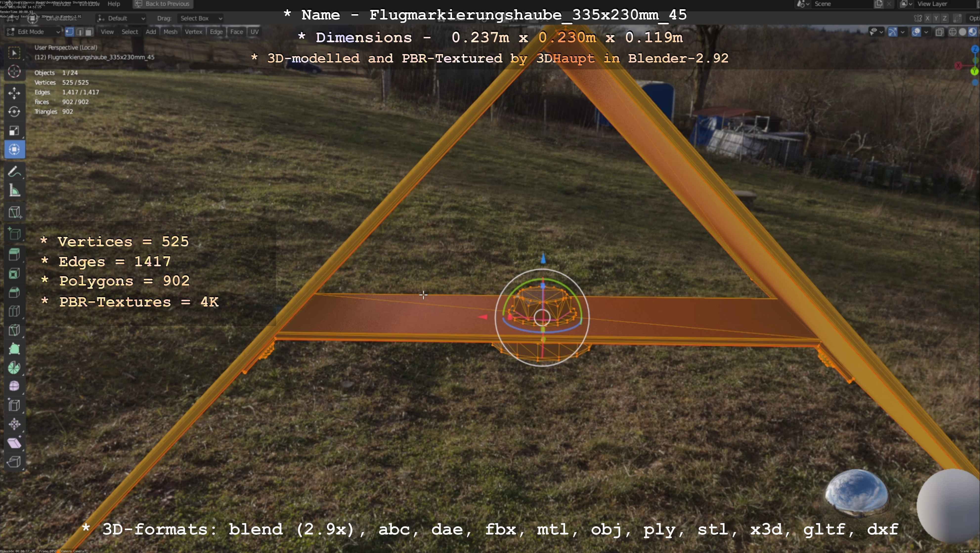
Task: Click the blue Z arrow of transform gizmo
Action: click(x=543, y=259)
